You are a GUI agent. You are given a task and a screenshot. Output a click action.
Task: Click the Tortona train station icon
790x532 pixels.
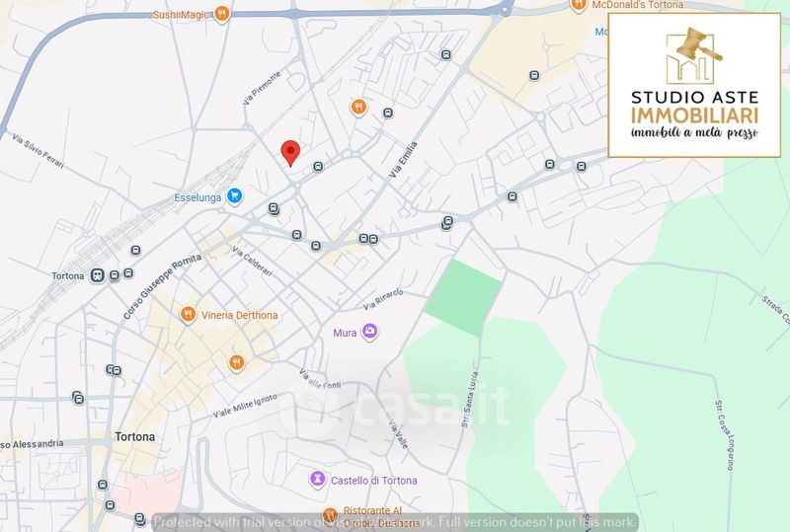pos(97,275)
